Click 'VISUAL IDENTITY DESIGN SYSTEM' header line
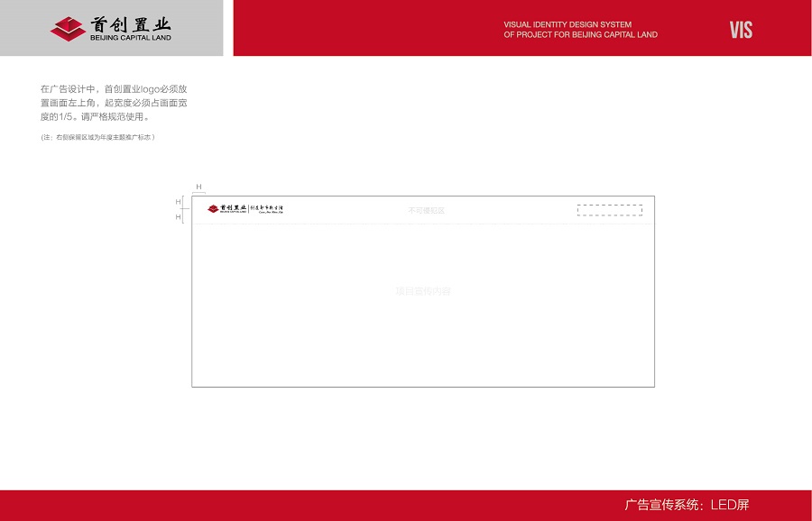This screenshot has width=812, height=521. (567, 24)
